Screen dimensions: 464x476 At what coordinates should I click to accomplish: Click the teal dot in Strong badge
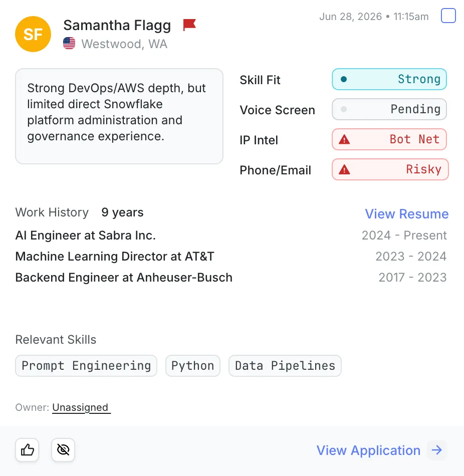click(344, 79)
